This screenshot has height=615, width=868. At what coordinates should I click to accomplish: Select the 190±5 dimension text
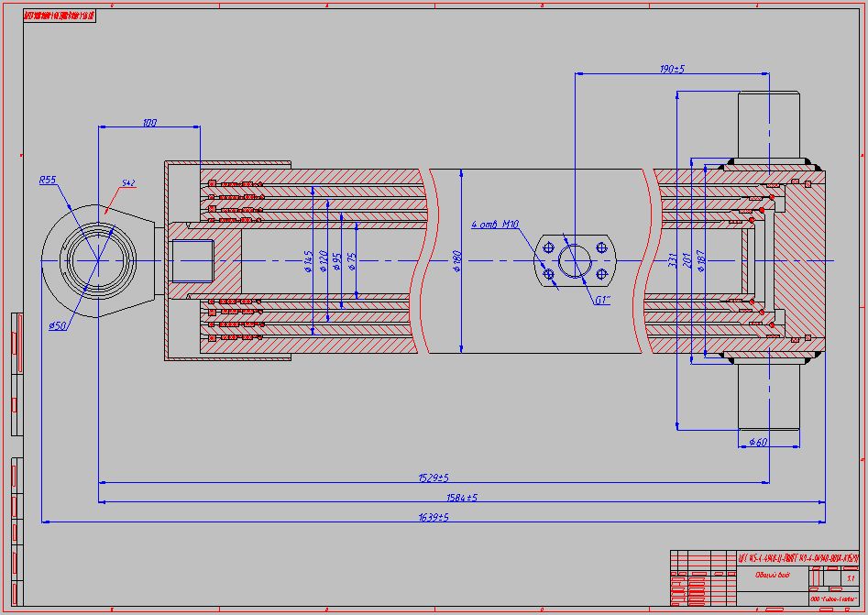click(x=672, y=70)
